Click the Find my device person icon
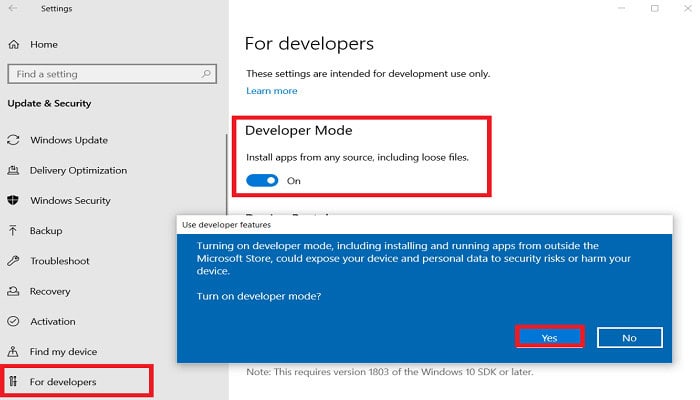The image size is (700, 400). [x=13, y=352]
